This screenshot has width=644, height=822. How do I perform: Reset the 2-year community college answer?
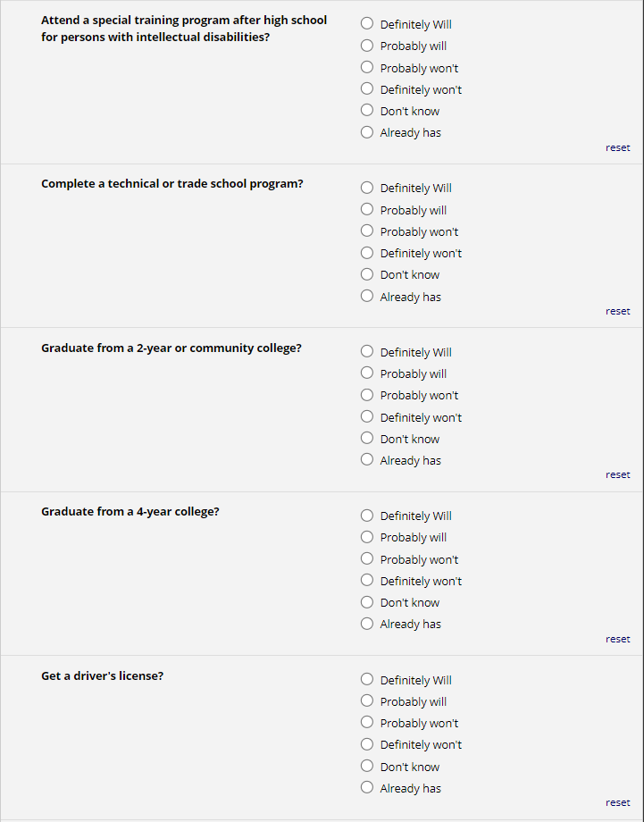617,474
